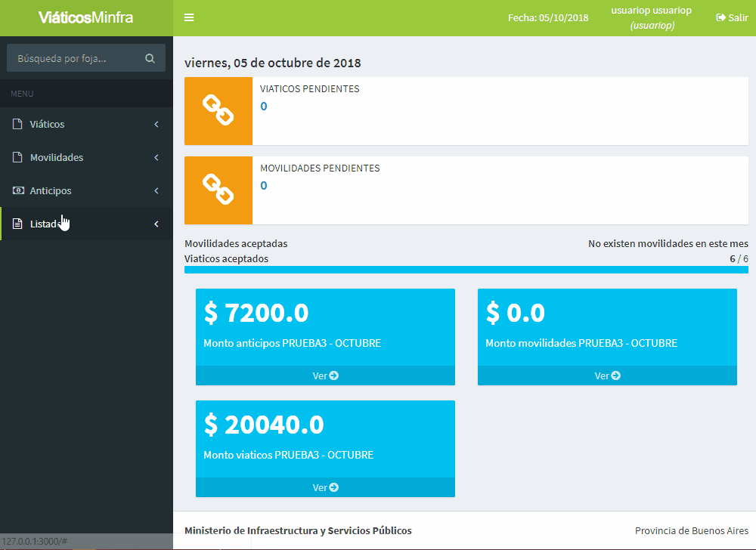Click the Movilidades document icon in sidebar
Screen dimensions: 756x550
click(17, 157)
